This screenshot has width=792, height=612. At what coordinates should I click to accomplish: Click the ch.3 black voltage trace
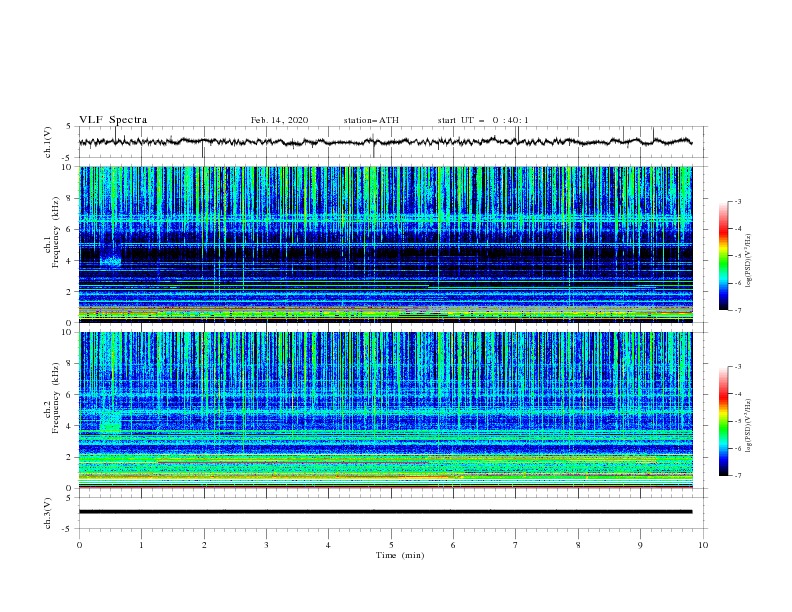[x=385, y=512]
